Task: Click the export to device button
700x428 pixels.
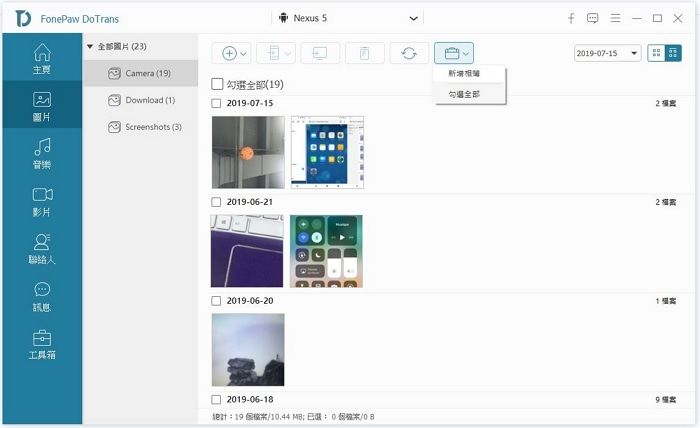Action: click(x=273, y=54)
